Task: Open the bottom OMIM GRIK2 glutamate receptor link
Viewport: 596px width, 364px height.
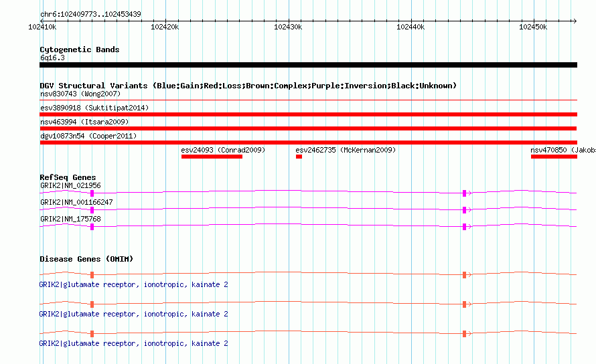Action: (133, 343)
